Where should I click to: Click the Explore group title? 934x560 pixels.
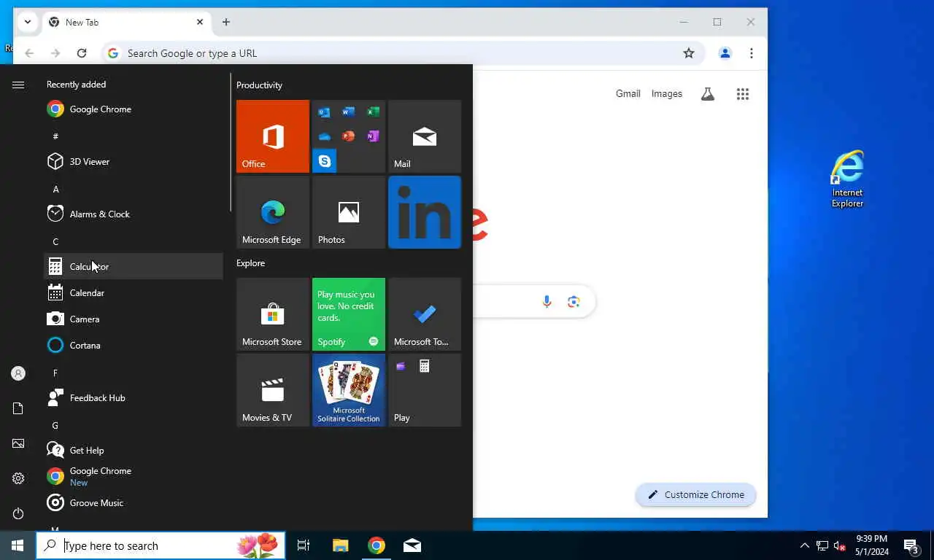250,263
